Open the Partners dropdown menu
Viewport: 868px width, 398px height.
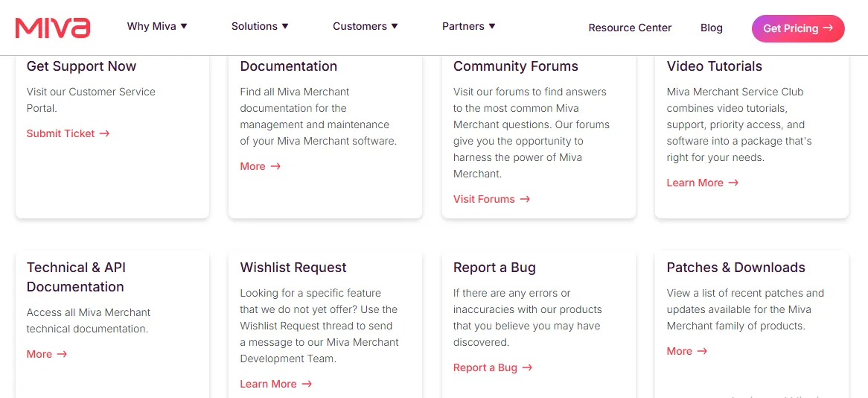point(469,26)
